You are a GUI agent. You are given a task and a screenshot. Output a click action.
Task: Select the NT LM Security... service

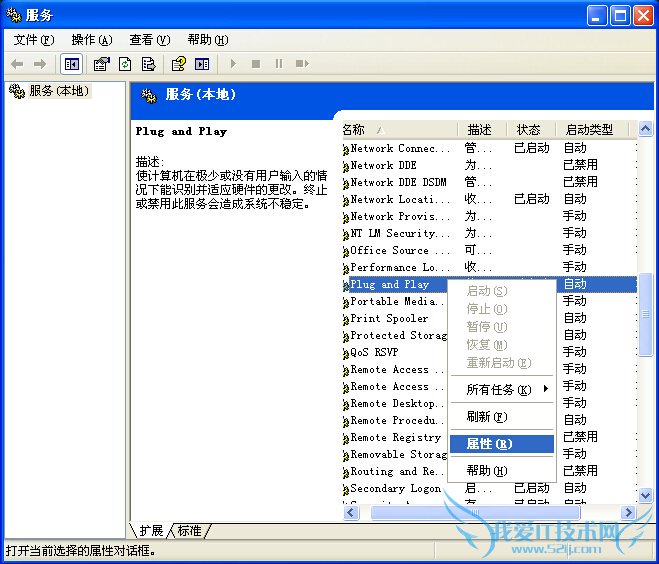tap(490, 233)
